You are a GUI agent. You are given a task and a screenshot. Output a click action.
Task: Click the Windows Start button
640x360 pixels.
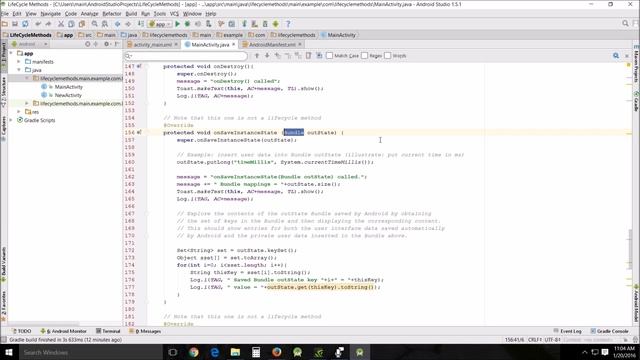[8, 352]
